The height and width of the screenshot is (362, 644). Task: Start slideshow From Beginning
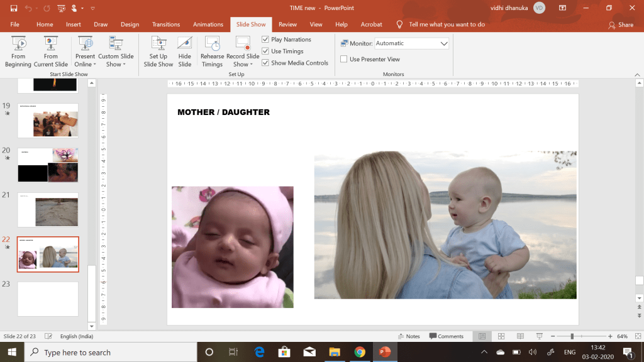tap(18, 51)
